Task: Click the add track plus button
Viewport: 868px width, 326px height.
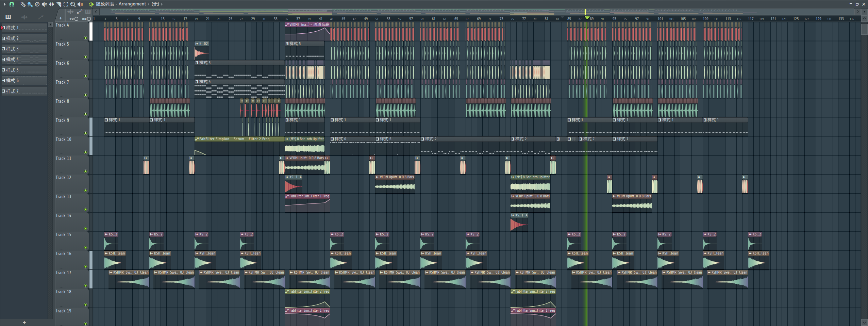Action: (x=61, y=18)
